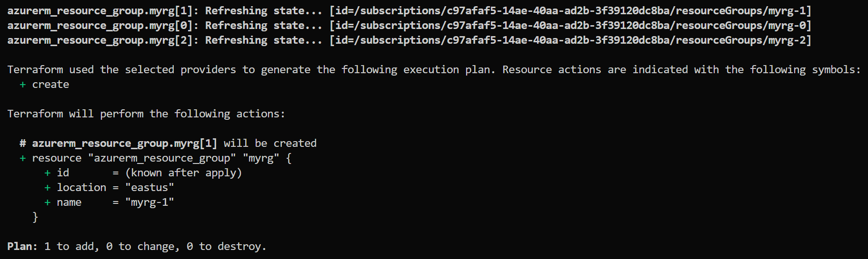Image resolution: width=868 pixels, height=259 pixels.
Task: Click the "eastus" location value
Action: 150,188
